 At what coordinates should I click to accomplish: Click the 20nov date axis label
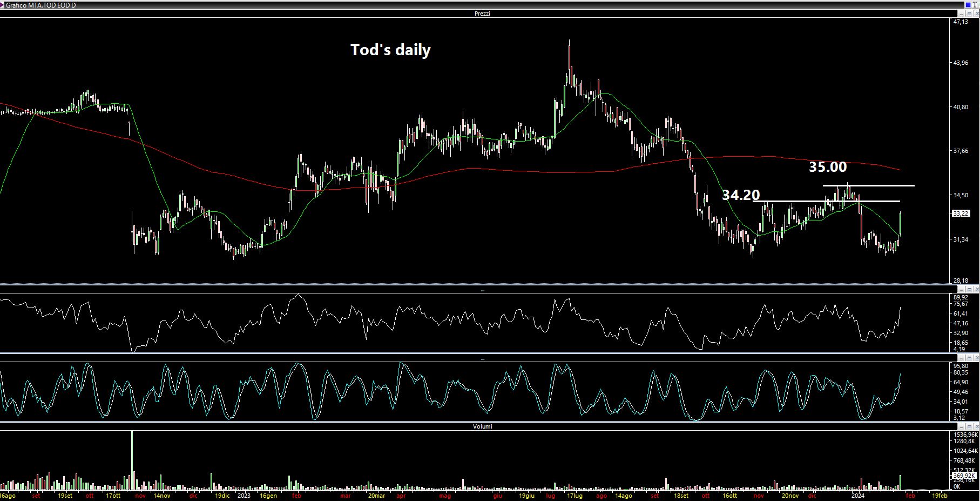click(790, 496)
